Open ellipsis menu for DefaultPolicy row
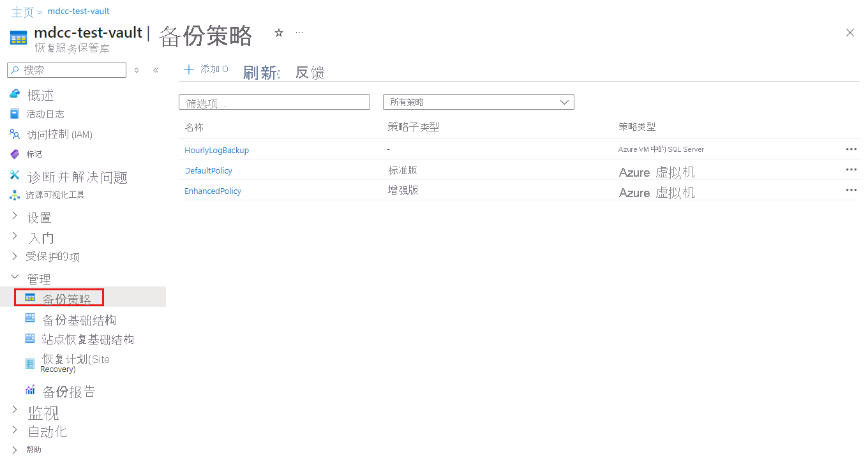This screenshot has width=868, height=460. pos(851,169)
